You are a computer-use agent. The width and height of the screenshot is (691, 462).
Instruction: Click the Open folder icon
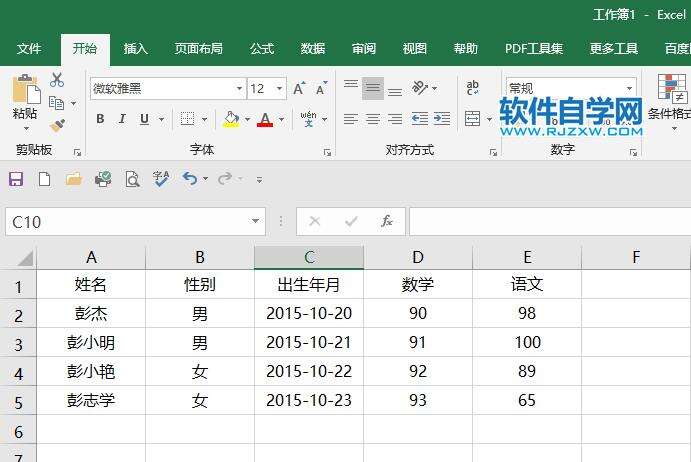[x=74, y=179]
